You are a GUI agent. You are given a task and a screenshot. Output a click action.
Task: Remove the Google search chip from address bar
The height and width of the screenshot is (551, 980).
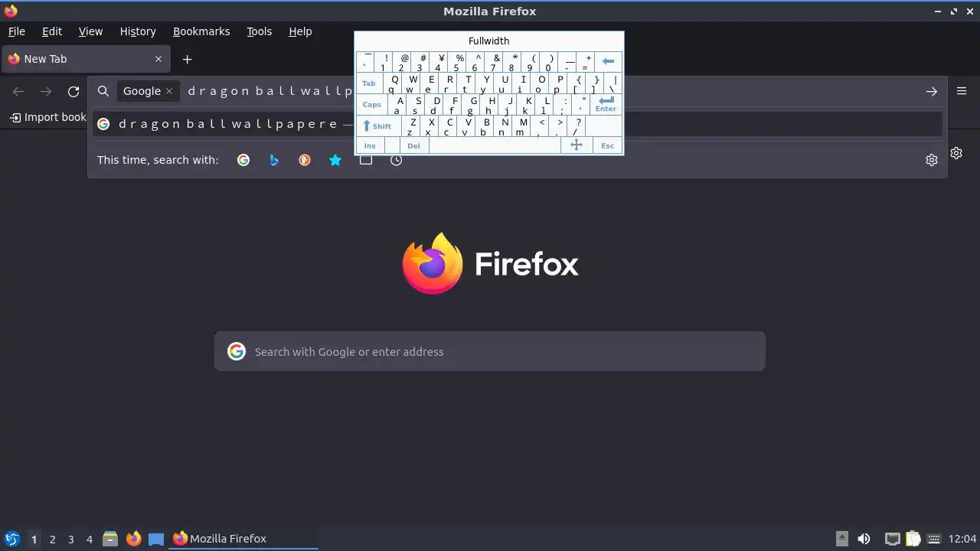pyautogui.click(x=169, y=91)
